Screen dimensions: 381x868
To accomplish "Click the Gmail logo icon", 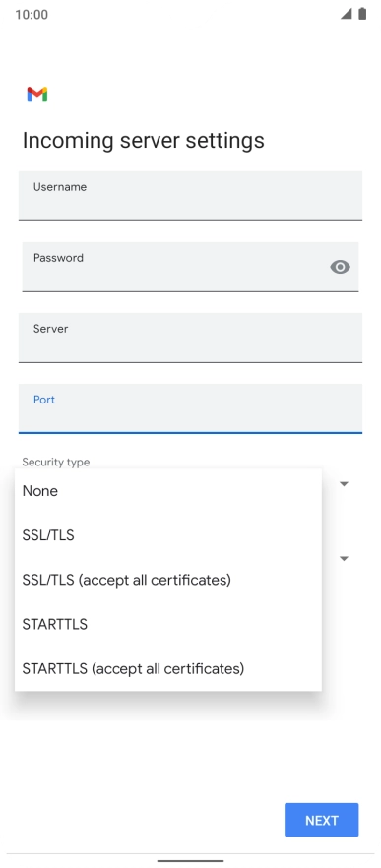I will pos(37,94).
